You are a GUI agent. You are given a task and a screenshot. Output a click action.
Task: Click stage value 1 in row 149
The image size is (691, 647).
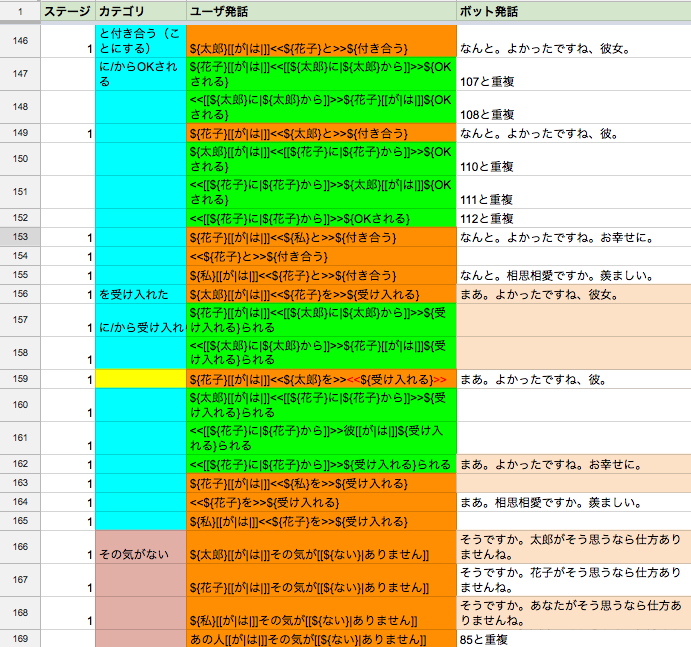point(68,133)
